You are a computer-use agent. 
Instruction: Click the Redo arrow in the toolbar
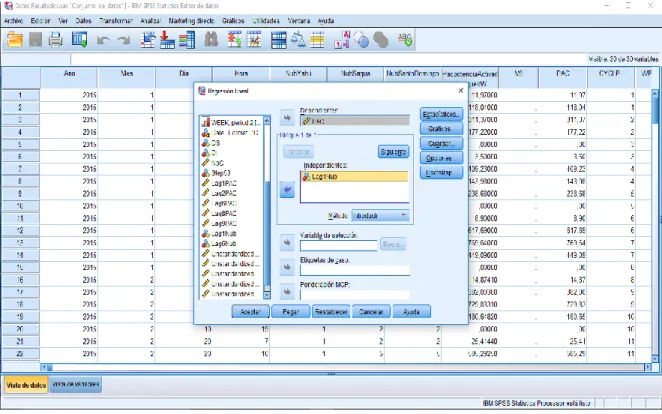(x=124, y=41)
